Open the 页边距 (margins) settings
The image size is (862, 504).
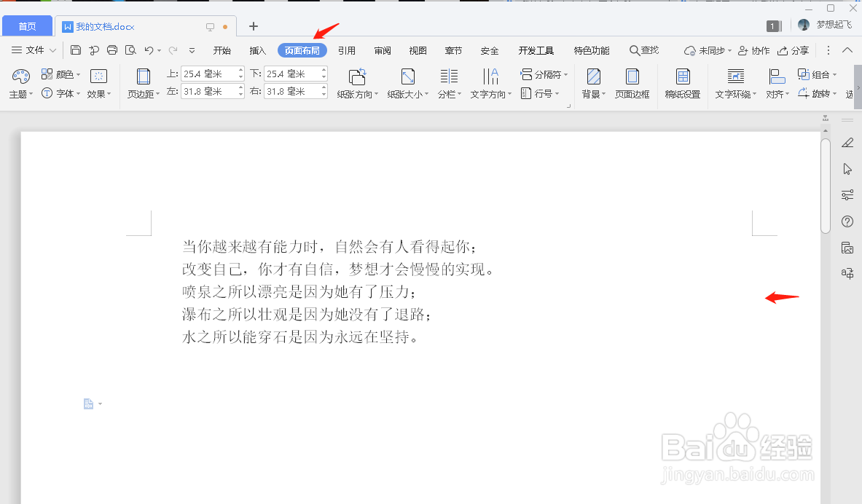click(143, 82)
